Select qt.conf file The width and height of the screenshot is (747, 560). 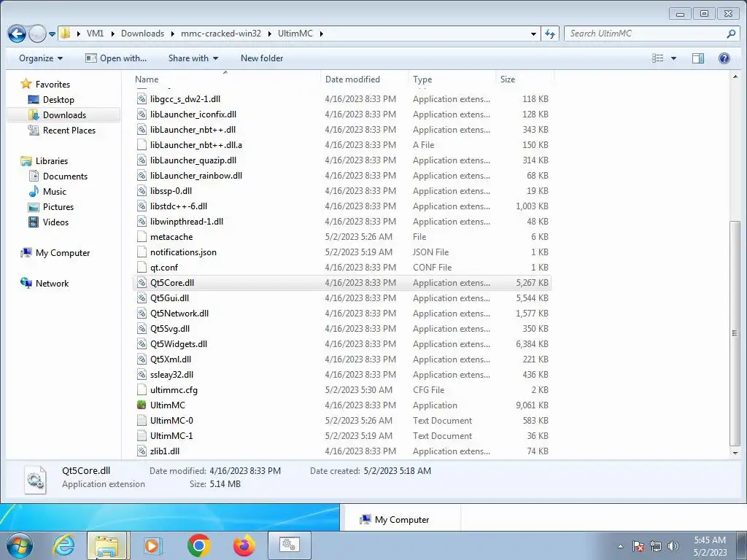click(x=164, y=267)
